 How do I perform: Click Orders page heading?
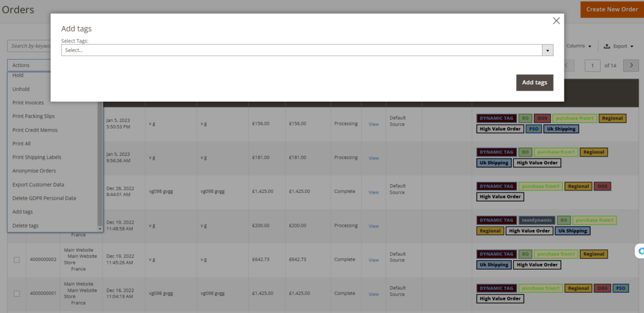point(18,9)
